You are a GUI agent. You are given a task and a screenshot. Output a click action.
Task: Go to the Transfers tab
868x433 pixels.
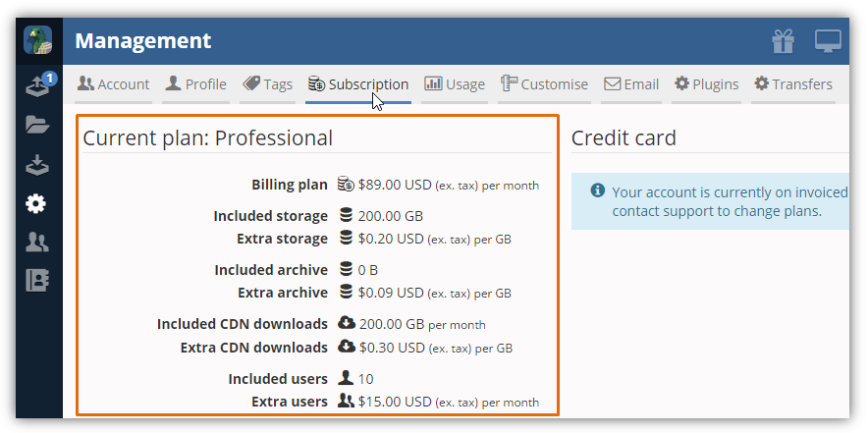[792, 84]
